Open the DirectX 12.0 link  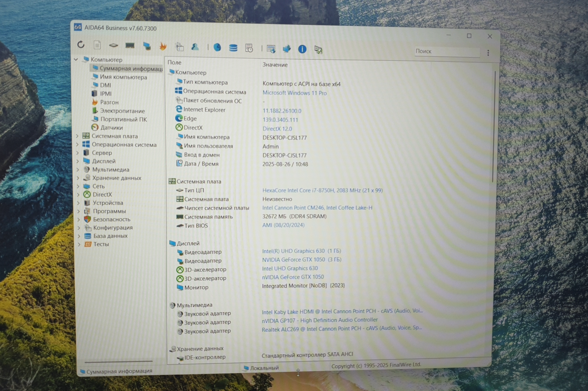pyautogui.click(x=277, y=129)
